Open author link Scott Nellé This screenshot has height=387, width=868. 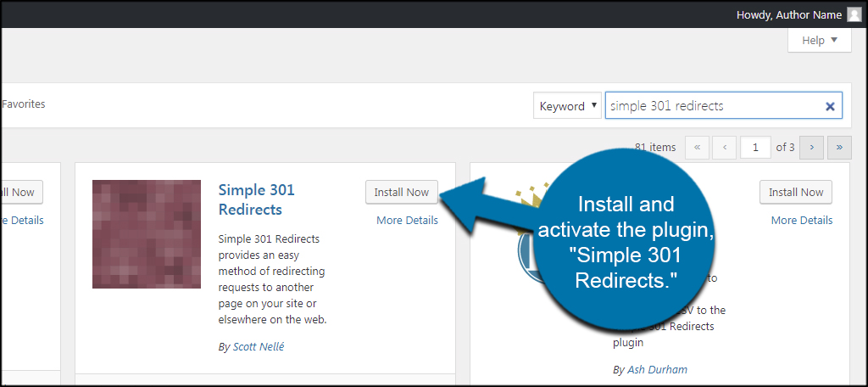point(259,347)
